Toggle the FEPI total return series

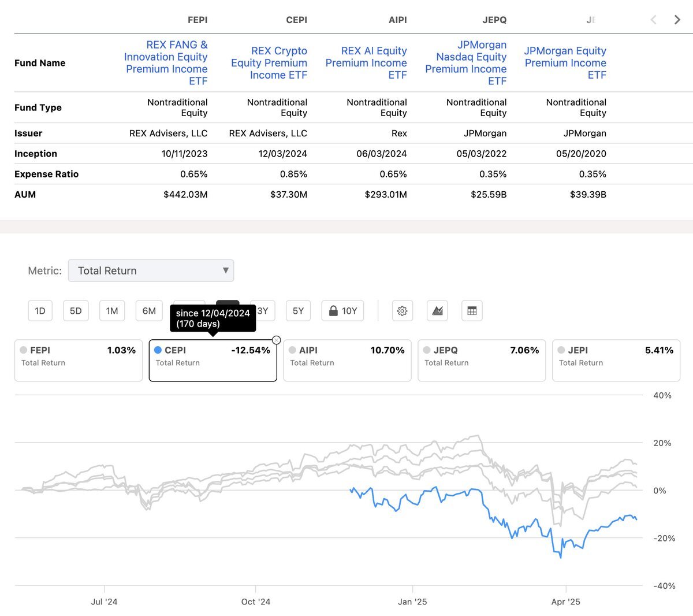[79, 361]
